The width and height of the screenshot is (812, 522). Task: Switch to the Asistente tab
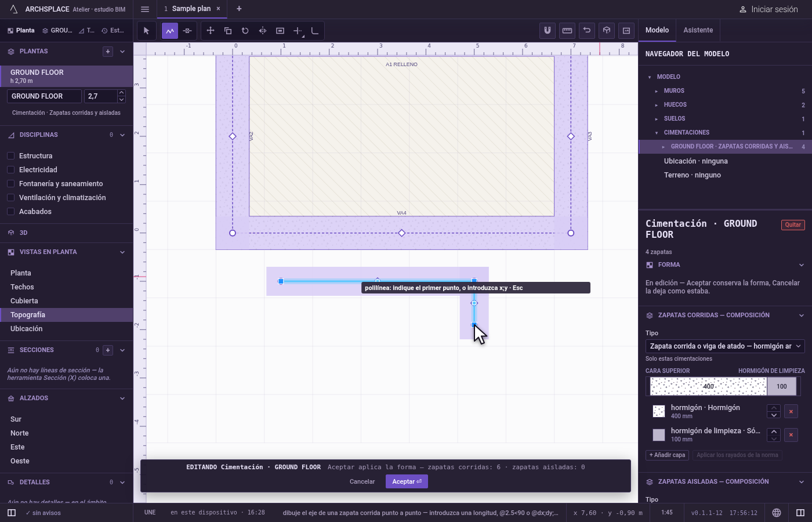pyautogui.click(x=698, y=30)
